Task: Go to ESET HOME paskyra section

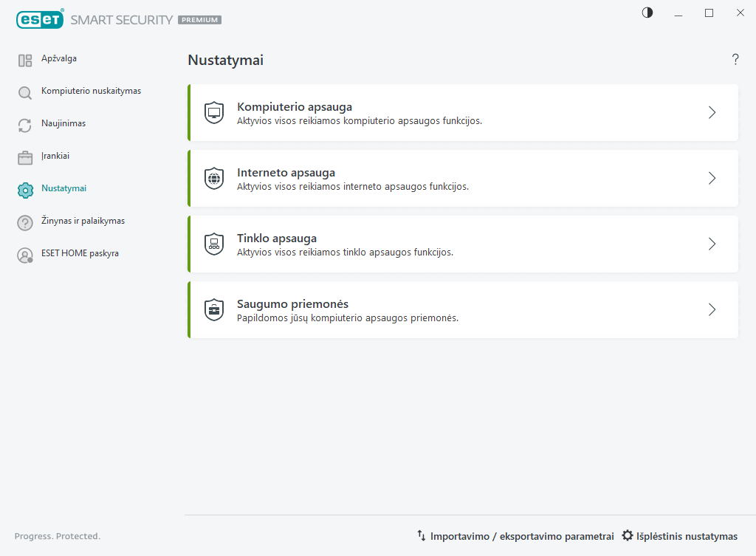Action: click(x=80, y=253)
